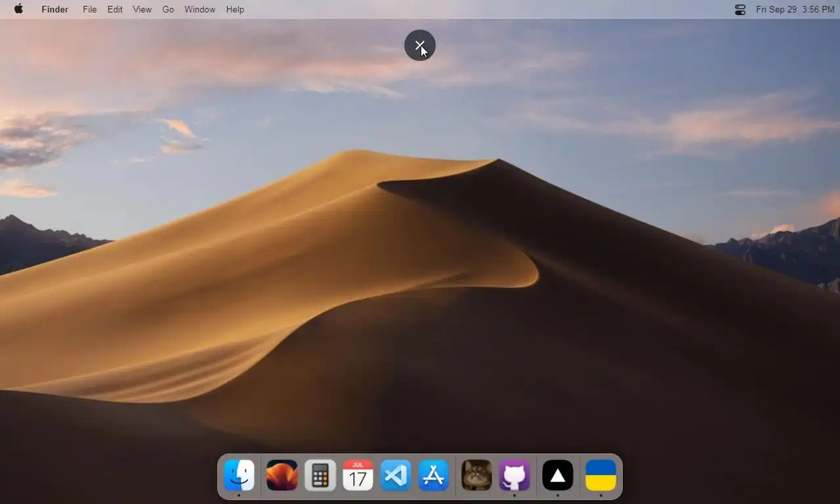Open the File menu
This screenshot has height=504, width=840.
tap(90, 9)
